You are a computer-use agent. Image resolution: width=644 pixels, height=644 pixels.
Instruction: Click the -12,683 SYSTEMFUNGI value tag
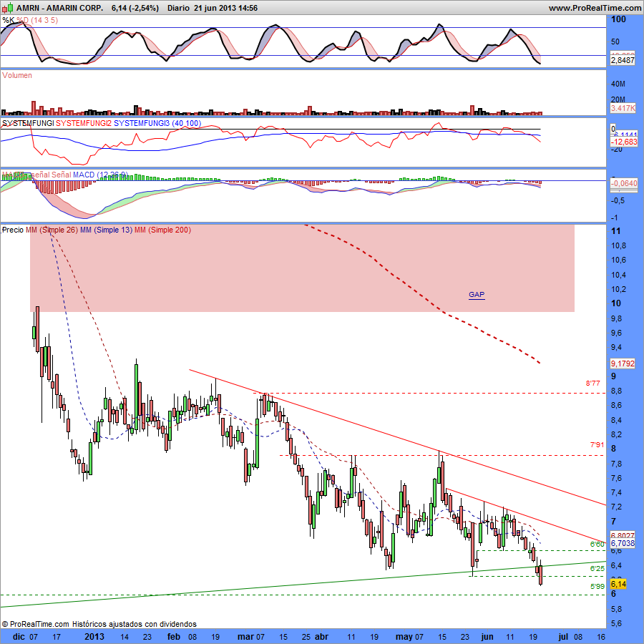tap(624, 142)
